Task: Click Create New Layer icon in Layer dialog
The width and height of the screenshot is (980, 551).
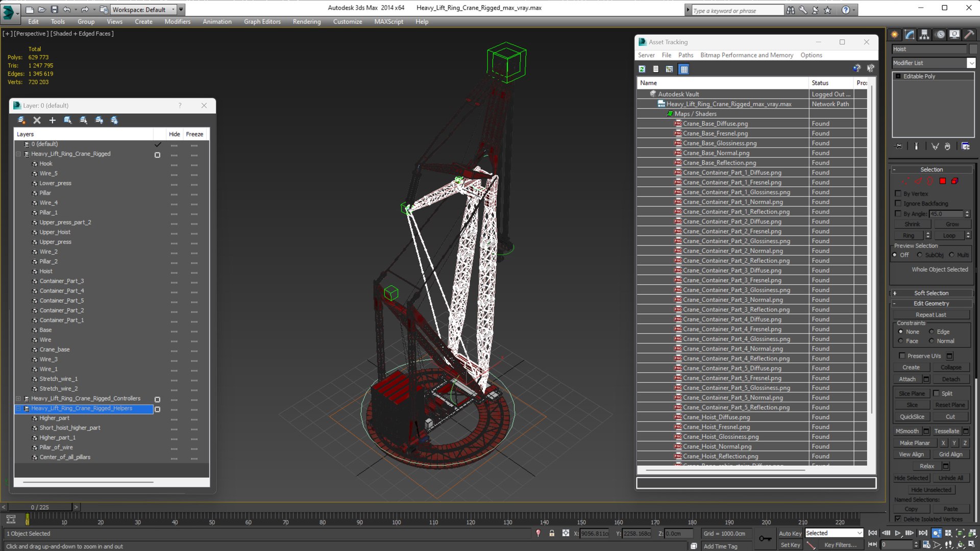Action: [21, 120]
